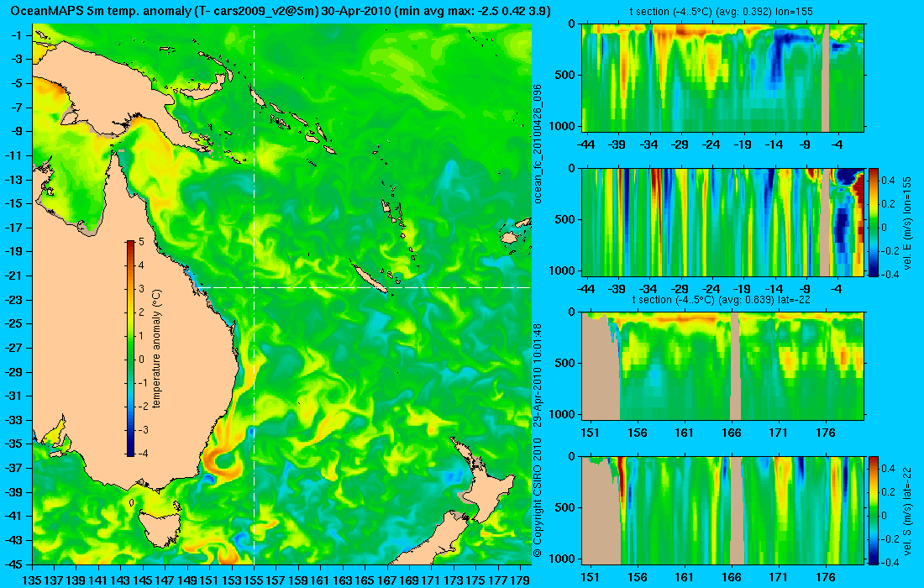
Task: Click the temperature anomaly color bar on the map
Action: (x=130, y=349)
